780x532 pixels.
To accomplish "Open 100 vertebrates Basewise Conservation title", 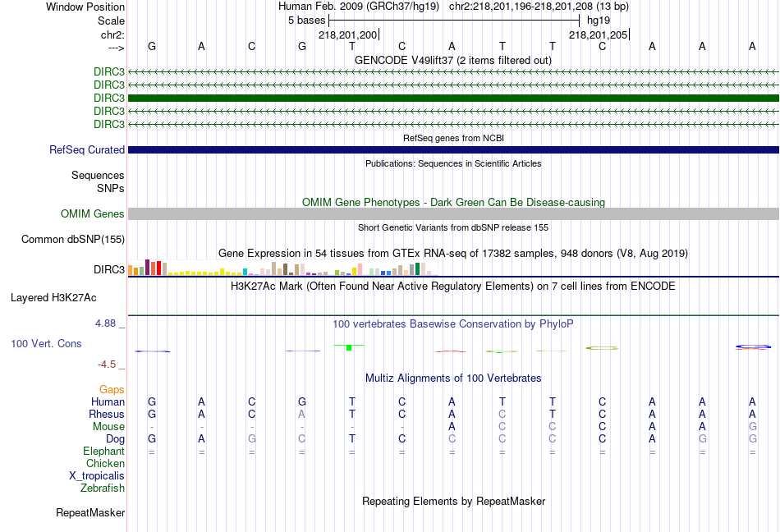I will 453,323.
